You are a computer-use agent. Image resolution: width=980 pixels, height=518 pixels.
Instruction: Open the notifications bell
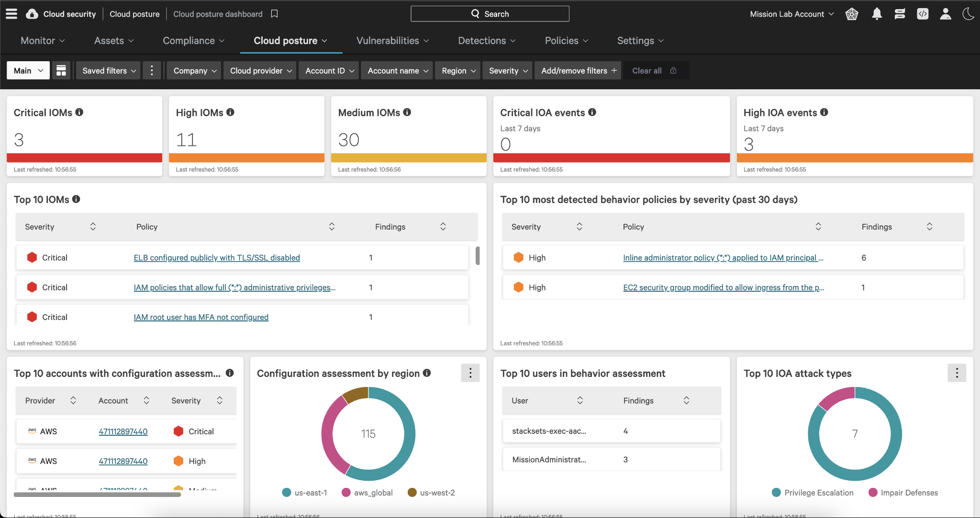click(x=877, y=14)
